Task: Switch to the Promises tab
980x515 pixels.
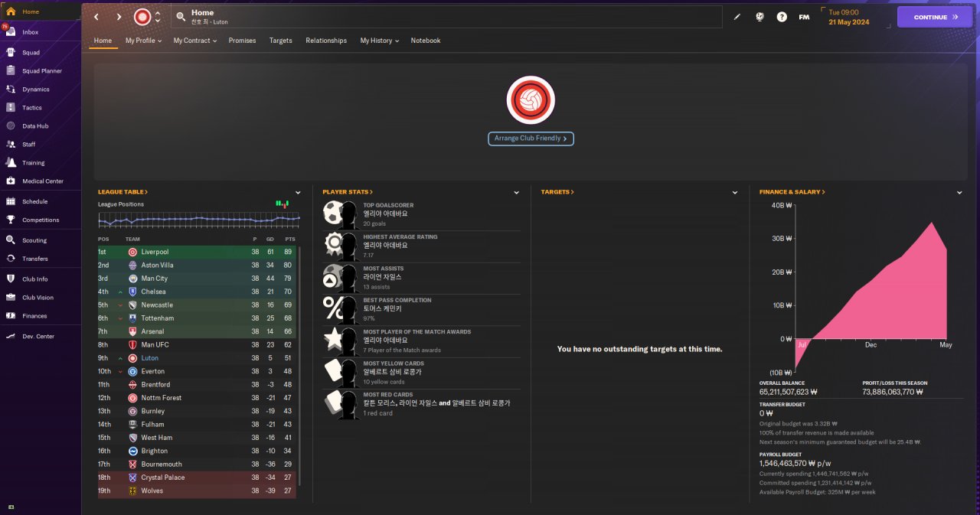Action: click(242, 41)
